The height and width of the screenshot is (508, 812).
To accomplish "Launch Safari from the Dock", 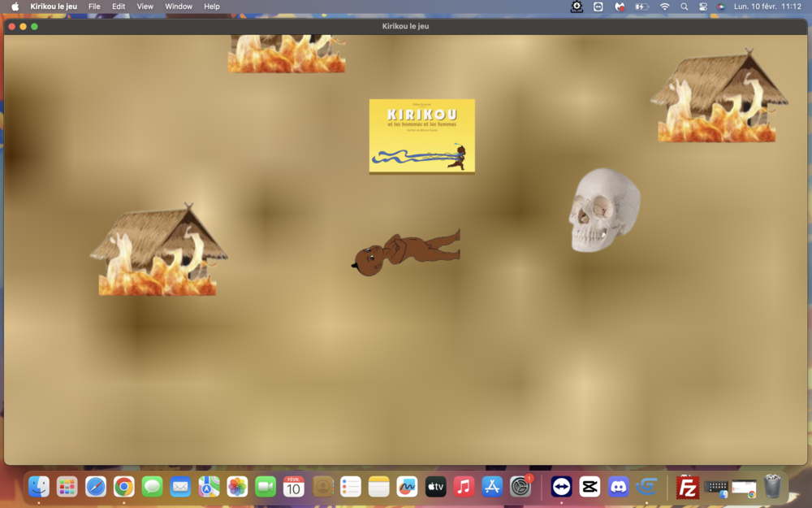I will tap(96, 487).
